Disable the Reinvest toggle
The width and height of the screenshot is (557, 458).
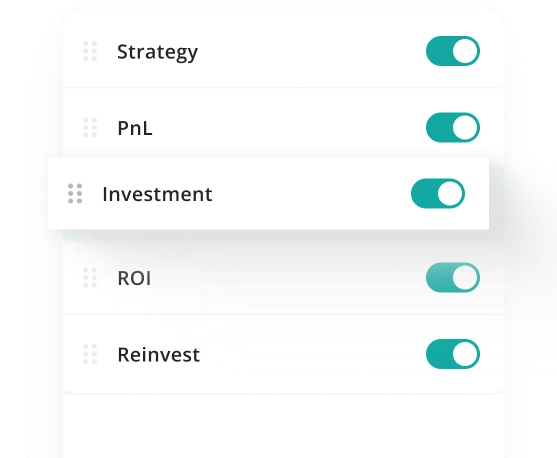[x=453, y=354]
